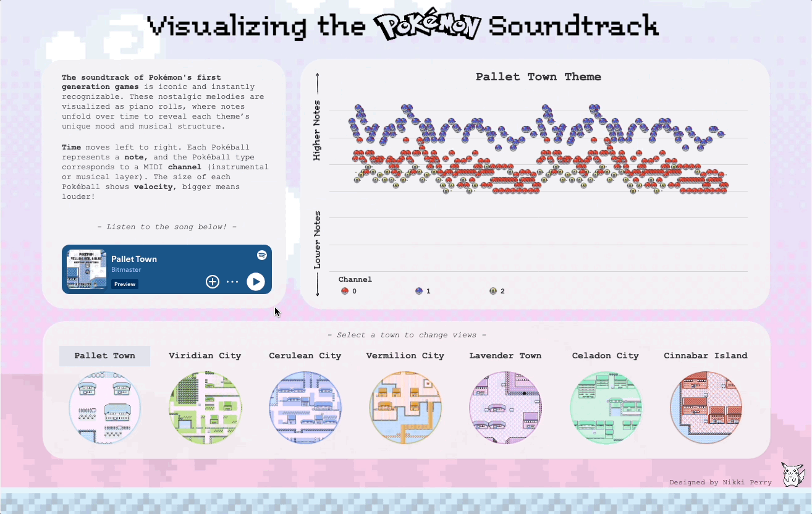
Task: Click the 'Listen to the song below!' text
Action: tap(167, 227)
